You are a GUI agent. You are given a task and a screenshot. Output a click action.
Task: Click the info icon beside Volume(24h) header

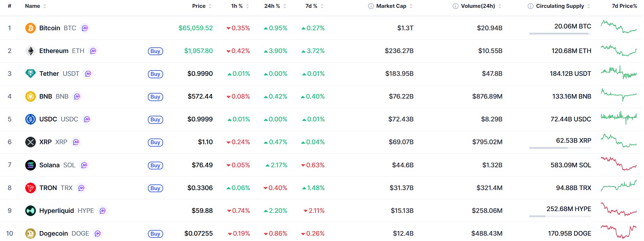point(456,6)
